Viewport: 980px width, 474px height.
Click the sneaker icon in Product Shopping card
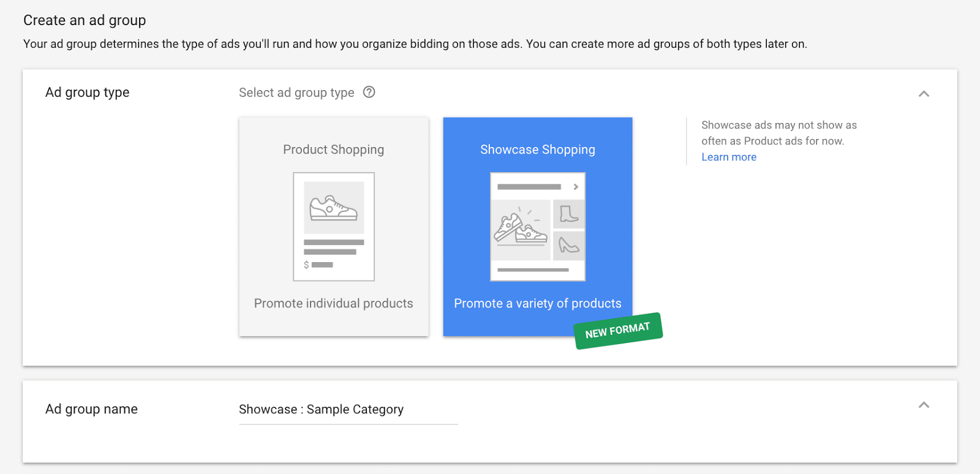333,208
